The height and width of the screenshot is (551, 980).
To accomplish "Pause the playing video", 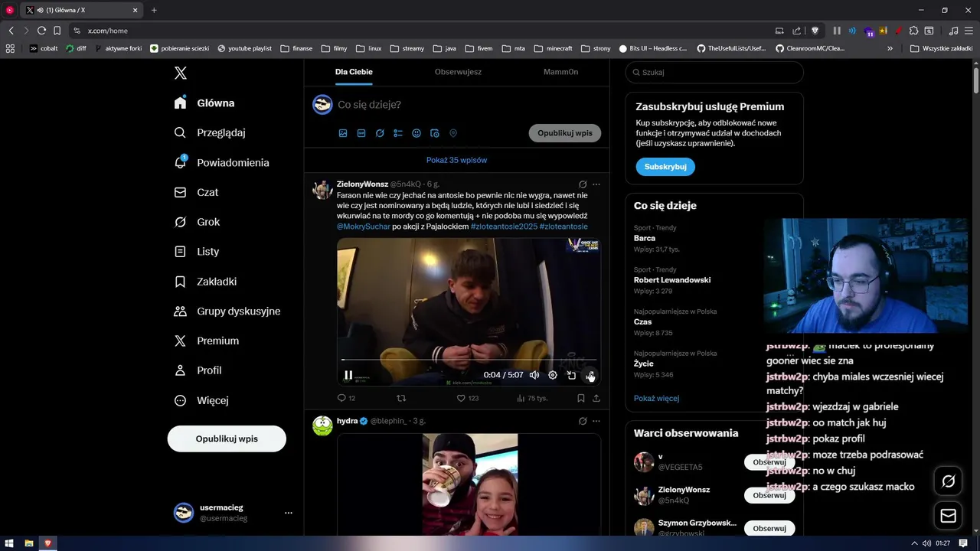I will click(x=348, y=375).
